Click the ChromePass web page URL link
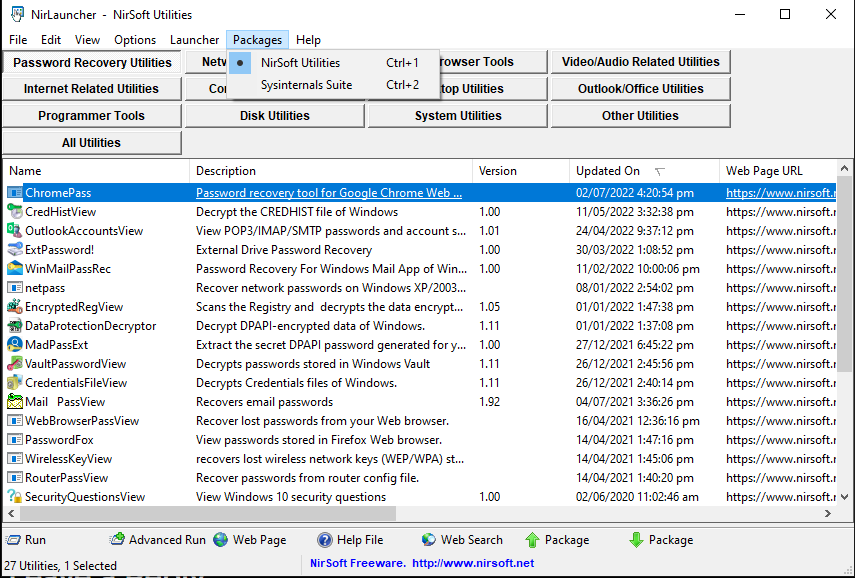Viewport: 855px width, 578px height. pyautogui.click(x=780, y=193)
